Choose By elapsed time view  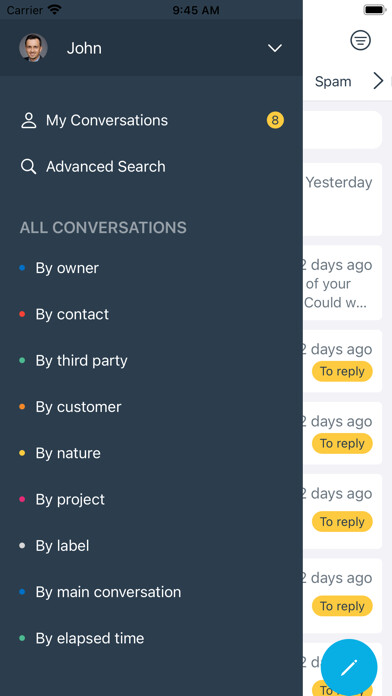pos(90,638)
